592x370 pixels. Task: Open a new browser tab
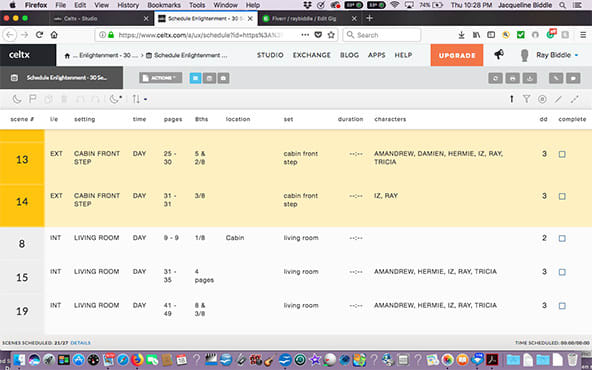coord(369,18)
